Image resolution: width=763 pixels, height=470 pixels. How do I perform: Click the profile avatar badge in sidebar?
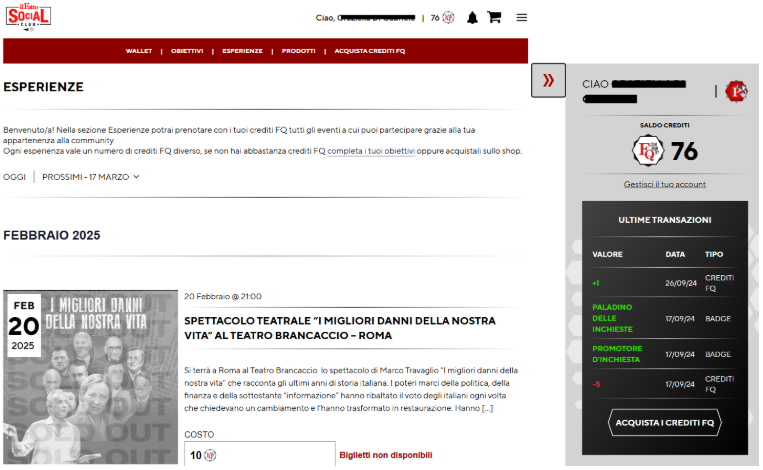point(736,91)
